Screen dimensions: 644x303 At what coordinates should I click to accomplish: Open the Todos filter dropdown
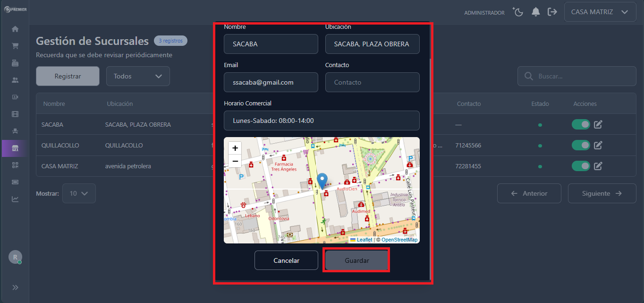(138, 76)
